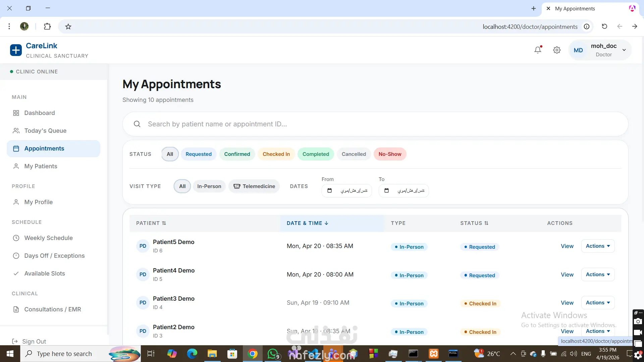Open Actions dropdown for Patient2 Demo
The height and width of the screenshot is (362, 644).
[598, 331]
